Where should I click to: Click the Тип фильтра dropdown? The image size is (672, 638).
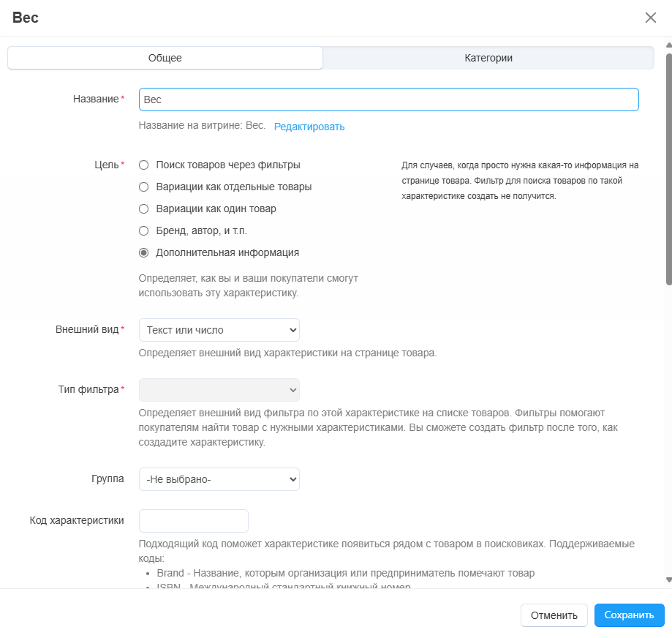click(x=219, y=390)
